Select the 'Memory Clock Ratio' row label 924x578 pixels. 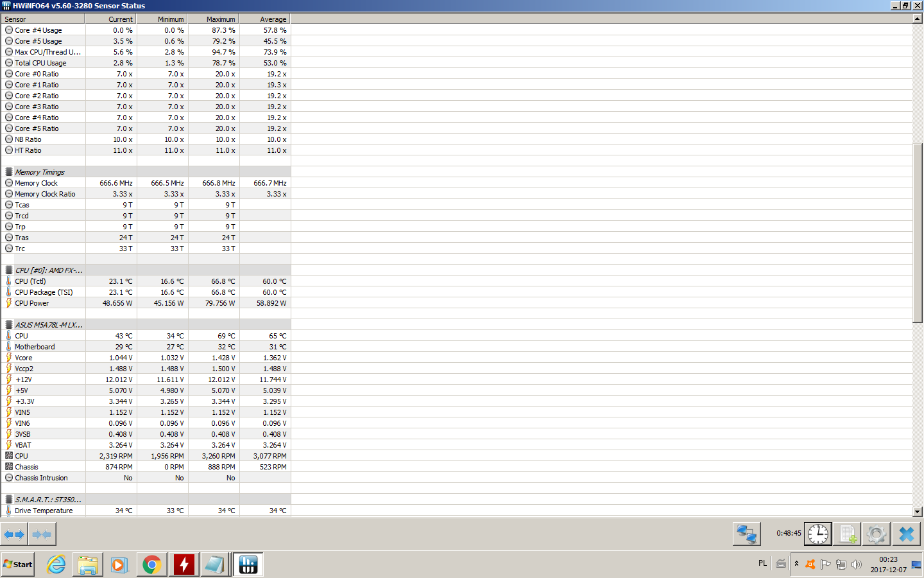coord(45,194)
